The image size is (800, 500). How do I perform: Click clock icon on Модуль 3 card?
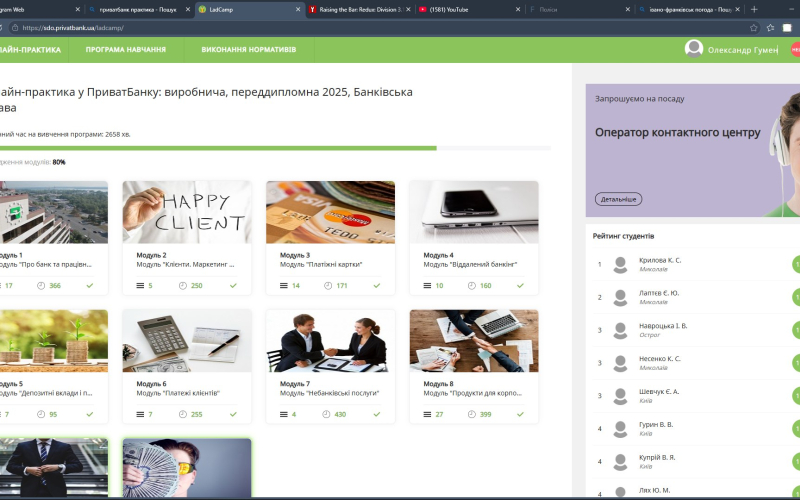(328, 286)
